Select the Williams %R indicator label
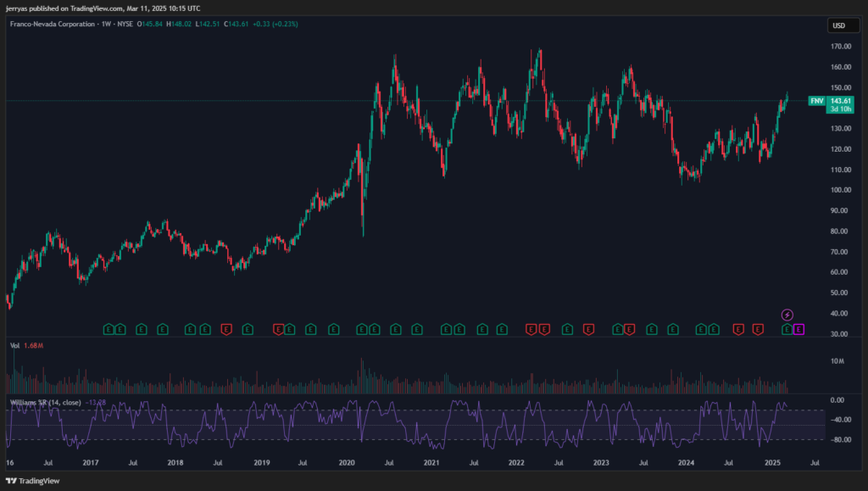Screen dimensions: 868x491 47,401
